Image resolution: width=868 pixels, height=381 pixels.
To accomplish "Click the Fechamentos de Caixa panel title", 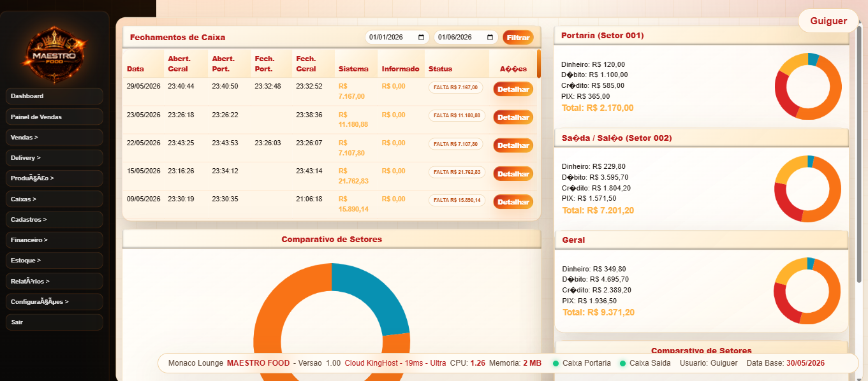I will [177, 38].
